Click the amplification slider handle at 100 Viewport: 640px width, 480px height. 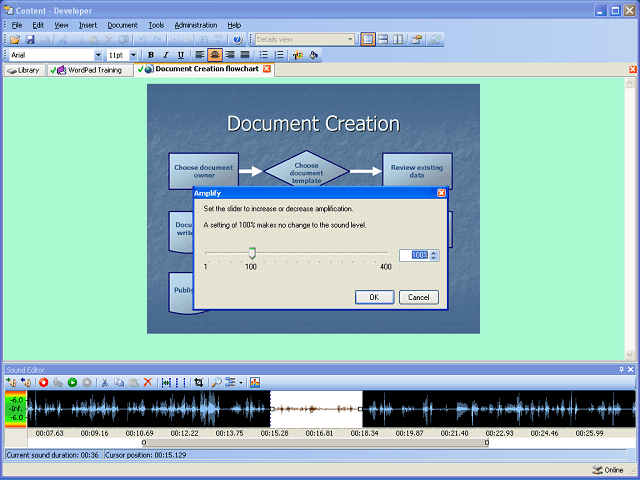(x=252, y=254)
